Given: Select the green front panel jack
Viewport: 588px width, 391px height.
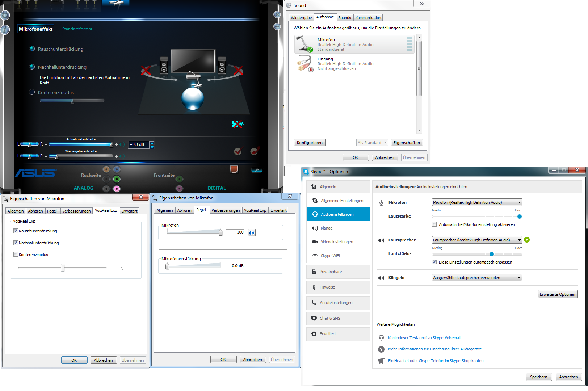Looking at the screenshot, I should 180,179.
